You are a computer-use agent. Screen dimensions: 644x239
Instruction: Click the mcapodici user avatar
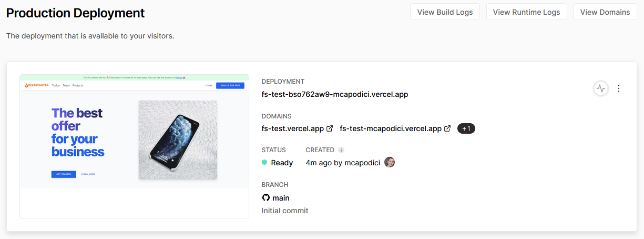390,162
